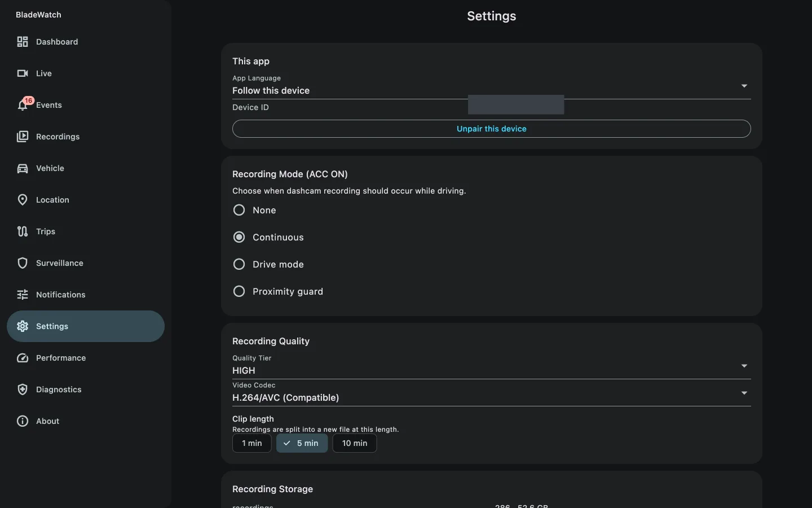
Task: Click the checkmark on 5 min chip
Action: click(287, 443)
